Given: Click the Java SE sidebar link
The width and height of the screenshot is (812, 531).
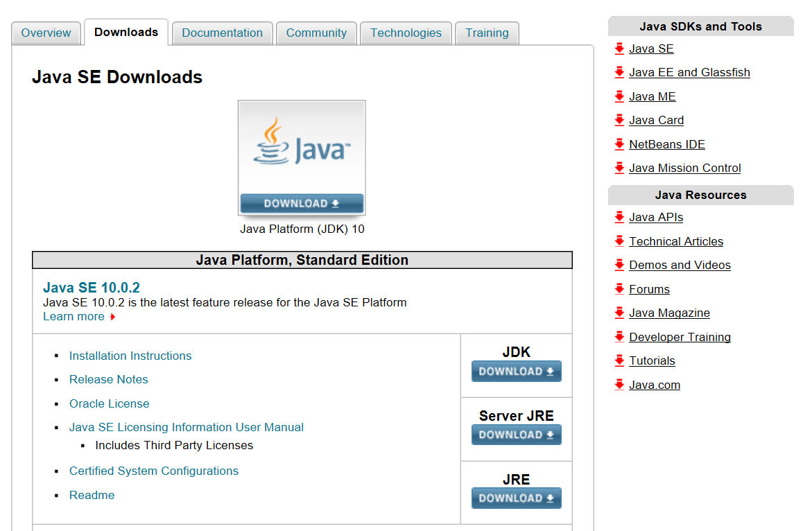Looking at the screenshot, I should click(651, 49).
